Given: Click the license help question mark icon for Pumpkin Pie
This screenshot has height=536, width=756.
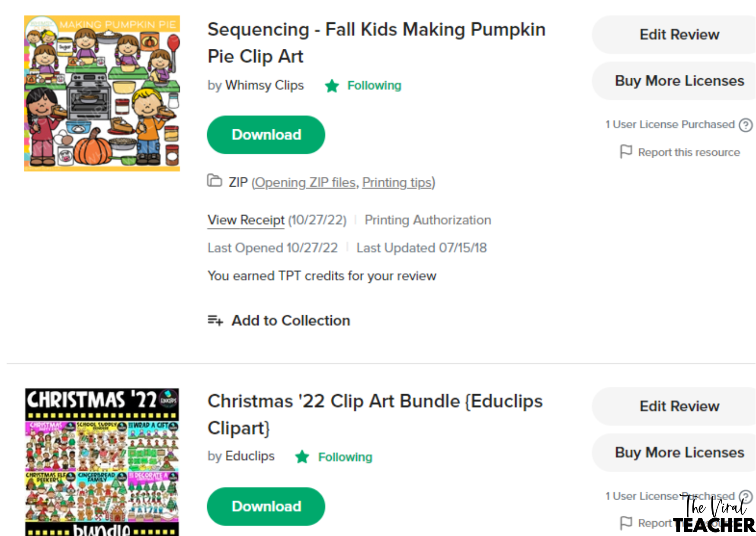Looking at the screenshot, I should [x=746, y=125].
